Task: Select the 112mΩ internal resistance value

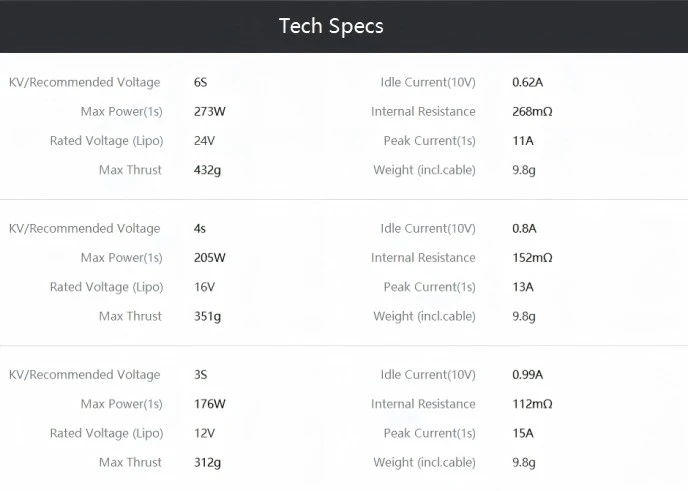Action: (x=532, y=404)
